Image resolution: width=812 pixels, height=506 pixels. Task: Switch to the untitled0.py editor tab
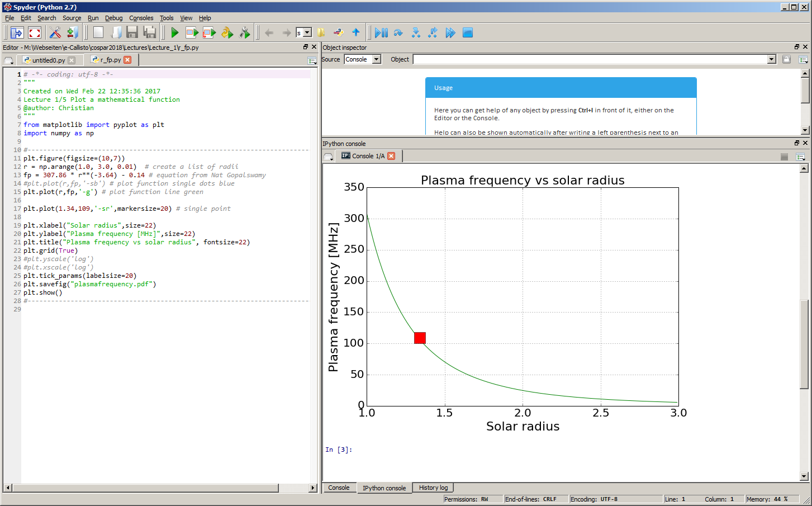pos(48,60)
